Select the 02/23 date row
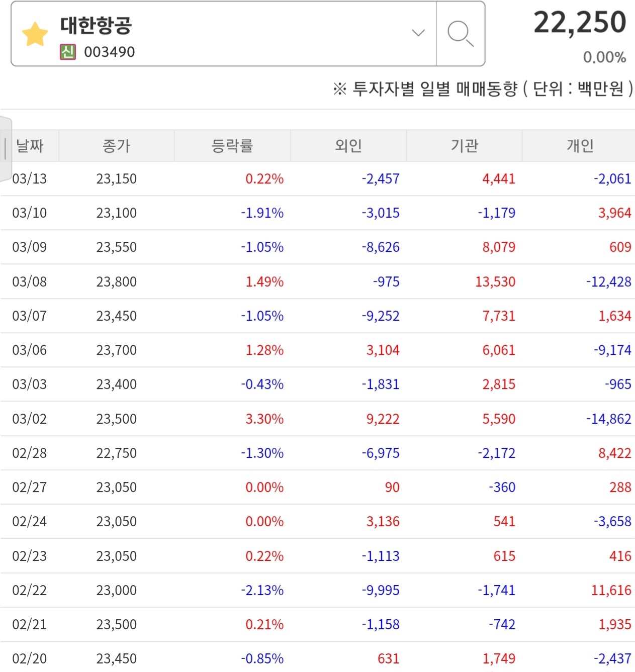The height and width of the screenshot is (672, 635). [x=317, y=556]
